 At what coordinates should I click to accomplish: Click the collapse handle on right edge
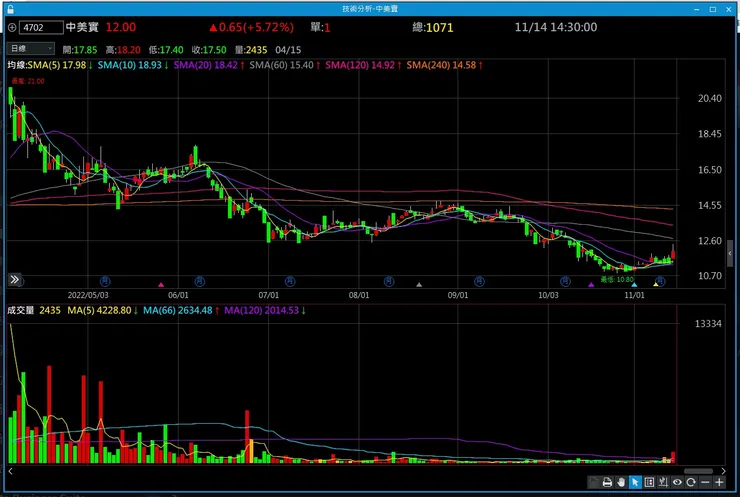pyautogui.click(x=730, y=253)
